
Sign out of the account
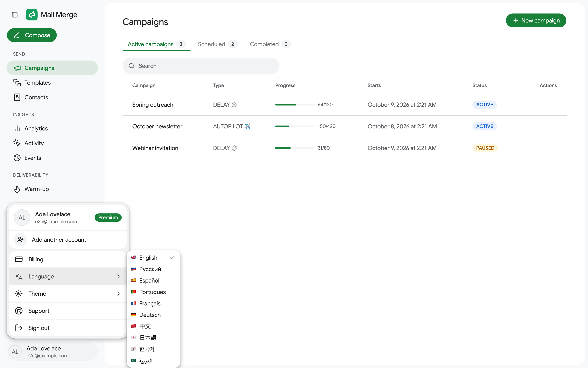[68, 328]
